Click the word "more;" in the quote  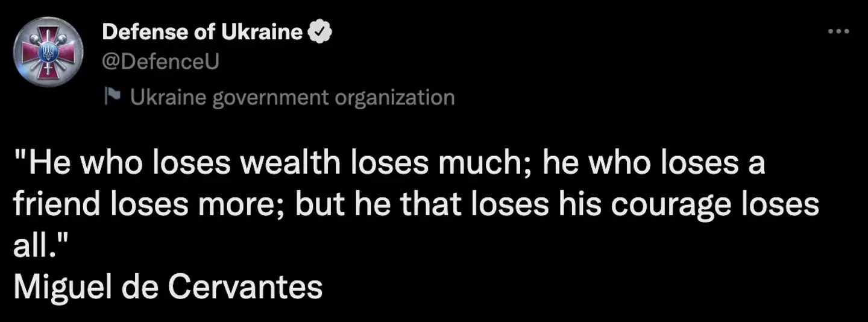click(x=242, y=205)
